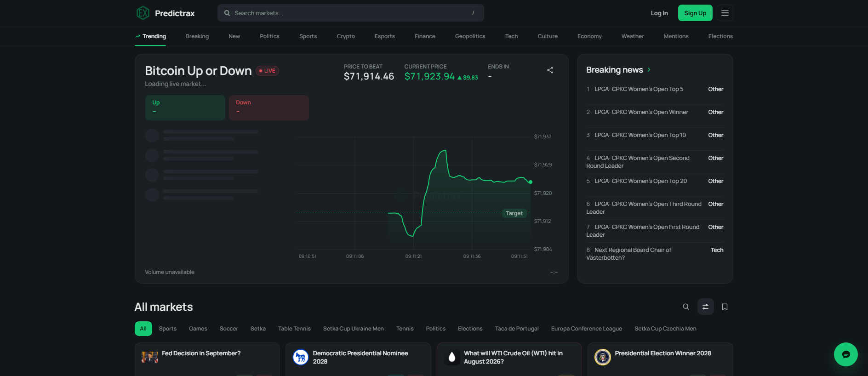Screen dimensions: 868x376
Task: Select the Economy tab
Action: (x=589, y=36)
